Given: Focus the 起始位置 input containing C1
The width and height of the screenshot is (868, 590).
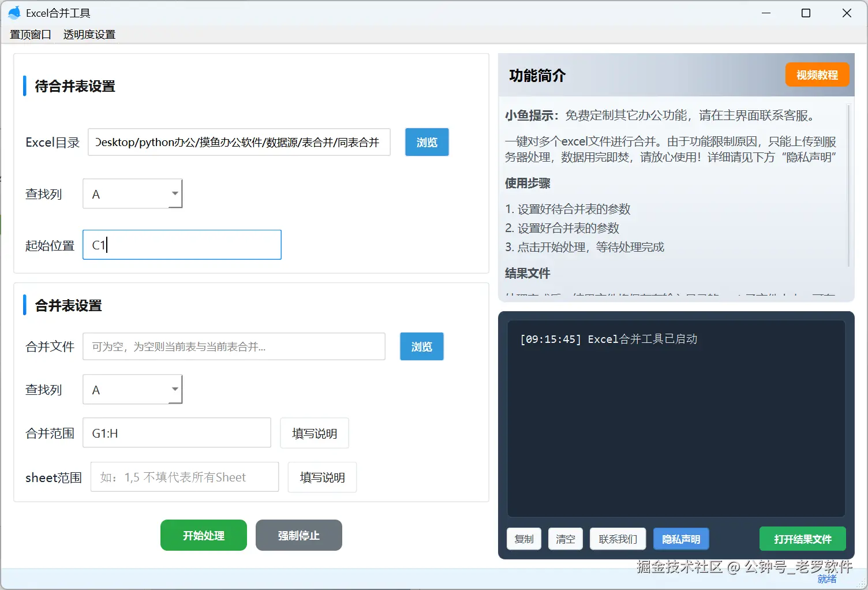Looking at the screenshot, I should 182,245.
